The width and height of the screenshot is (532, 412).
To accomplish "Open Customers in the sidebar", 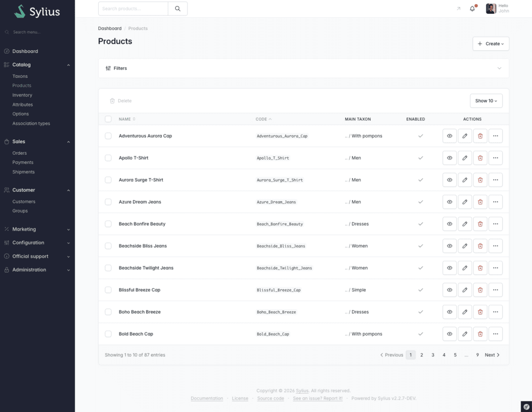I will click(24, 202).
